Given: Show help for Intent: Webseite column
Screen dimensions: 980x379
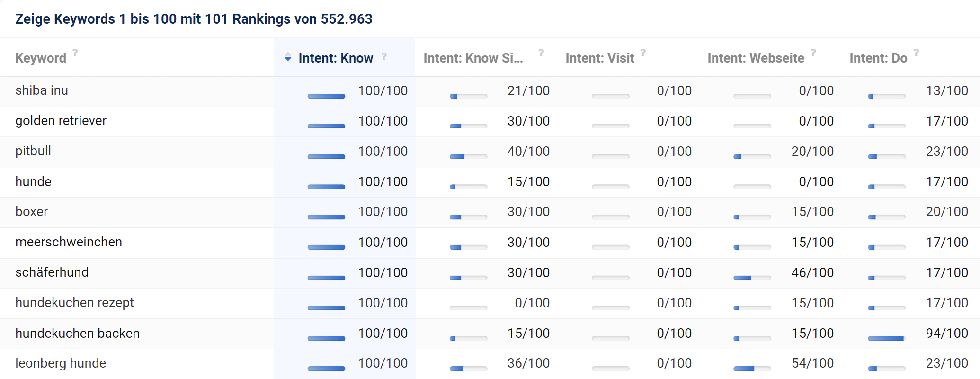Looking at the screenshot, I should pos(813,53).
